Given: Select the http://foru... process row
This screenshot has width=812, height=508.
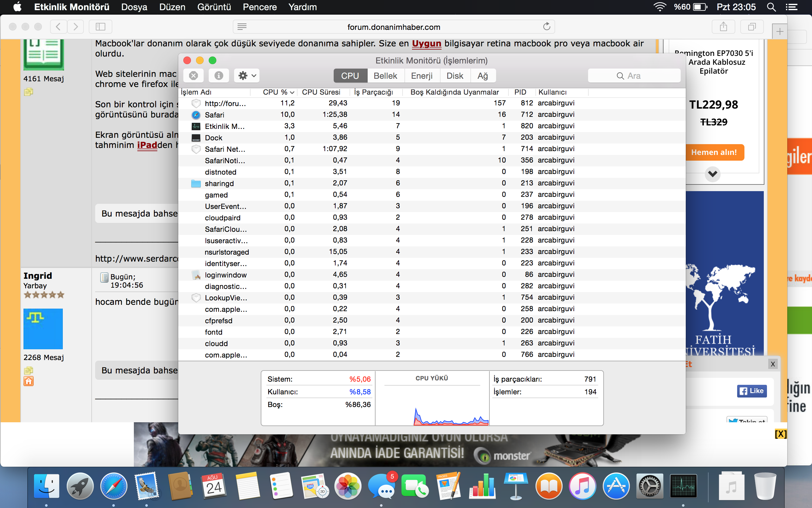Looking at the screenshot, I should [x=431, y=103].
